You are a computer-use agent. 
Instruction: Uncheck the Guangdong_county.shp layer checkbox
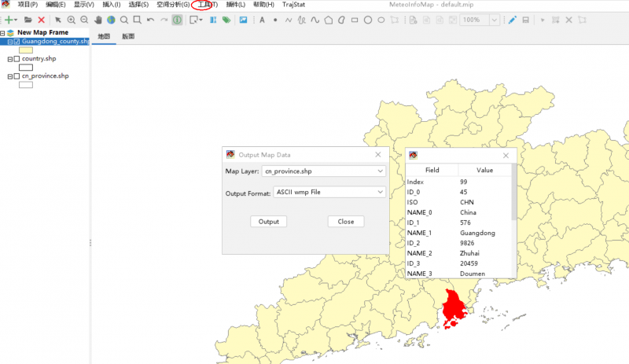click(x=17, y=41)
